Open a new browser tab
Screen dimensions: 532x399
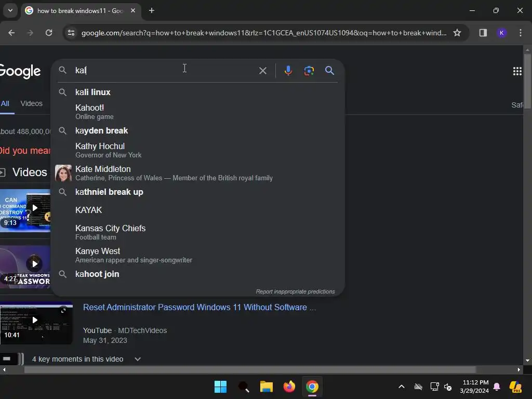[152, 10]
